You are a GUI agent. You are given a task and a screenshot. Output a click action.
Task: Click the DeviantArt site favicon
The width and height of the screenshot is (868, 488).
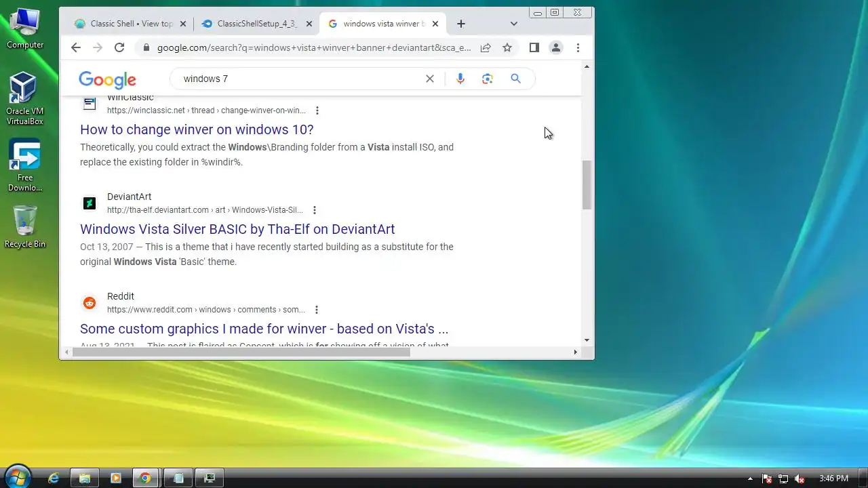[90, 203]
